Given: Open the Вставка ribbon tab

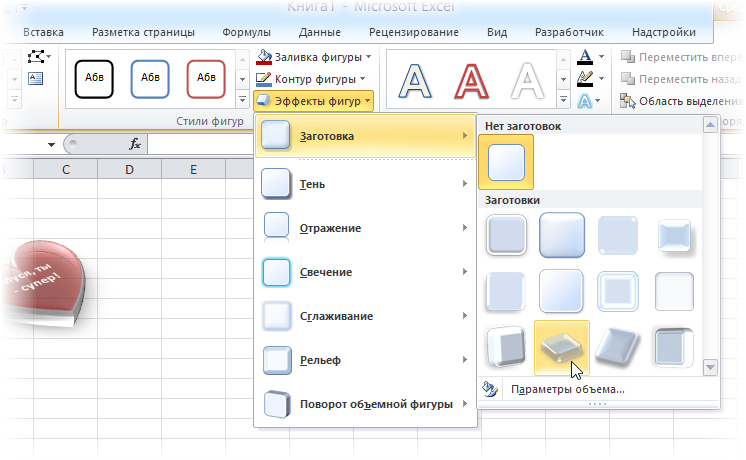Looking at the screenshot, I should pos(43,32).
